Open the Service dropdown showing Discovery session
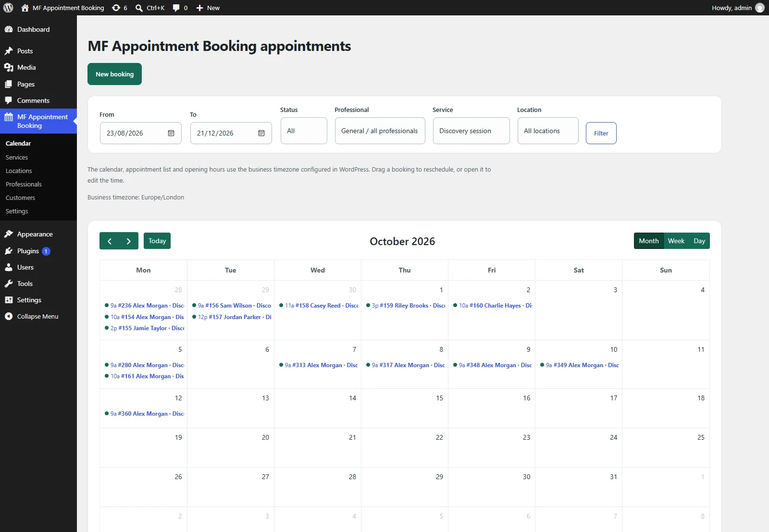Image resolution: width=769 pixels, height=532 pixels. pos(471,131)
